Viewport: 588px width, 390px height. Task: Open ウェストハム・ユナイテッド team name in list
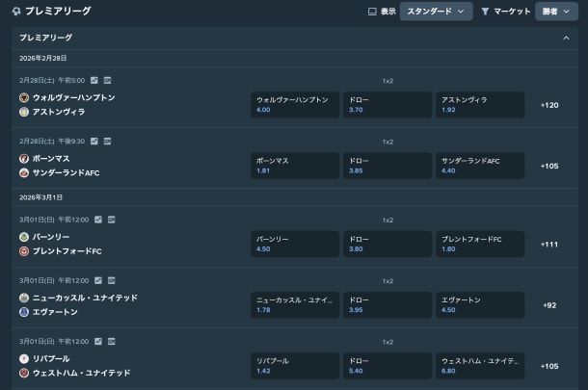(x=81, y=373)
